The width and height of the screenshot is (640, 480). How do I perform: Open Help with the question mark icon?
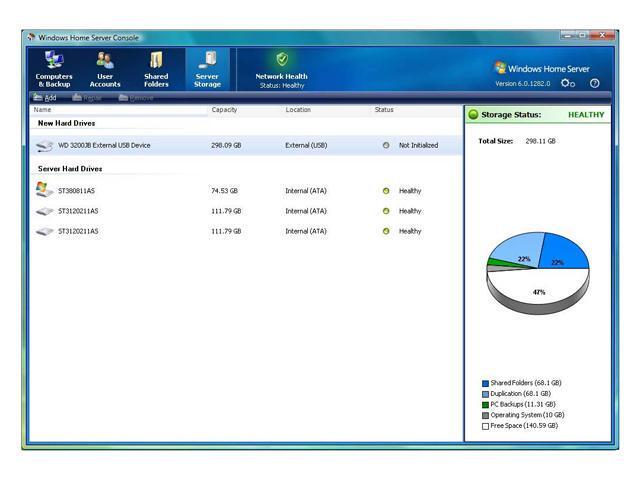click(x=595, y=83)
